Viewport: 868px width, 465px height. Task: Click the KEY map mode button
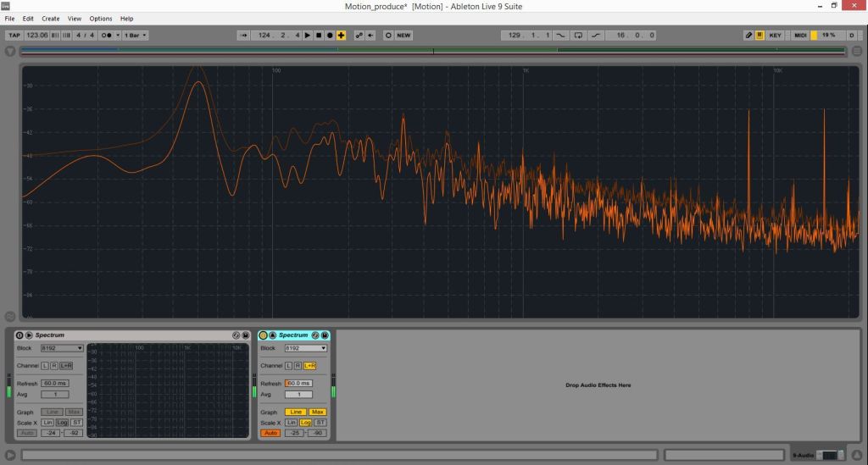click(776, 36)
